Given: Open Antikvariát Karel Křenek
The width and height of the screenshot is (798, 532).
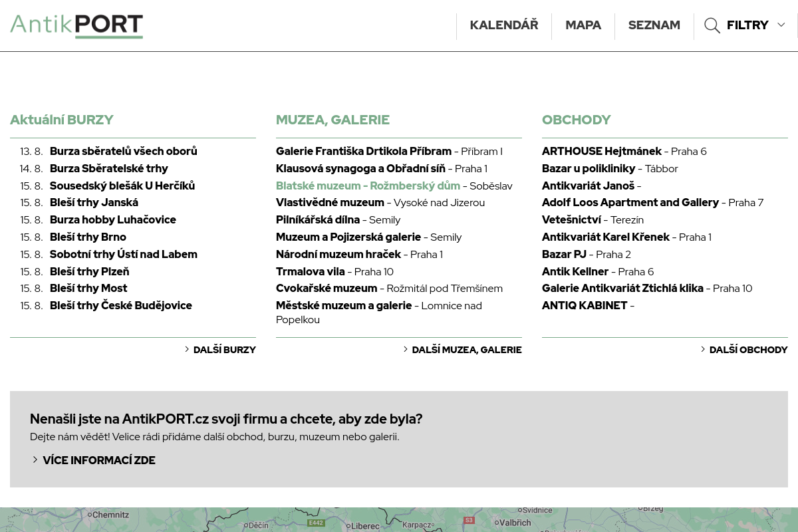Looking at the screenshot, I should 606,237.
